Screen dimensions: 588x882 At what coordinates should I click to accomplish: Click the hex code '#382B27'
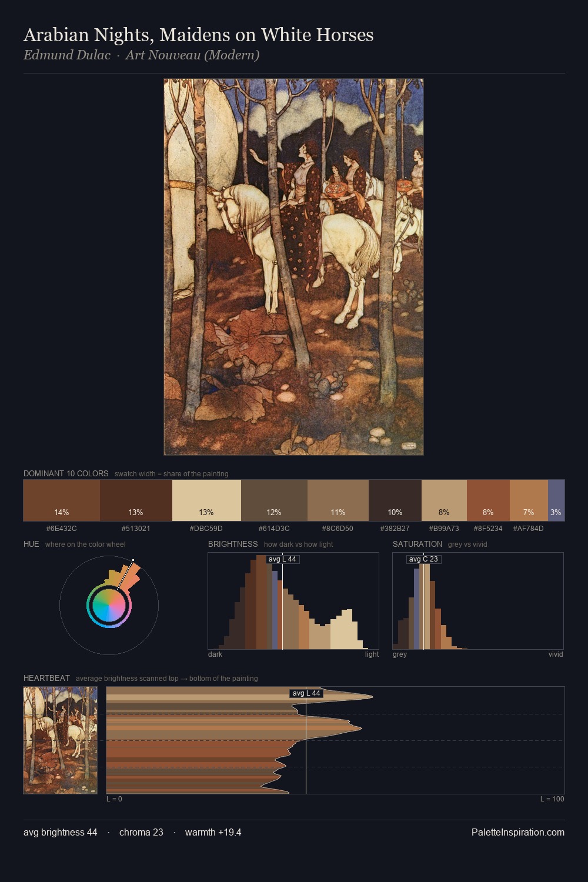(x=395, y=528)
